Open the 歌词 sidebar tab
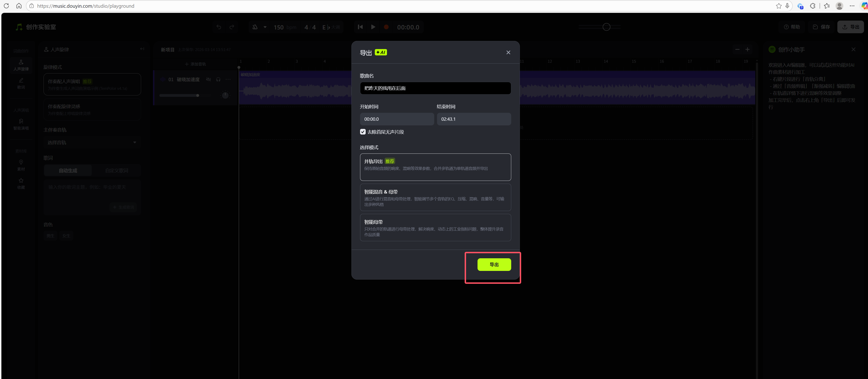This screenshot has width=868, height=379. click(21, 83)
